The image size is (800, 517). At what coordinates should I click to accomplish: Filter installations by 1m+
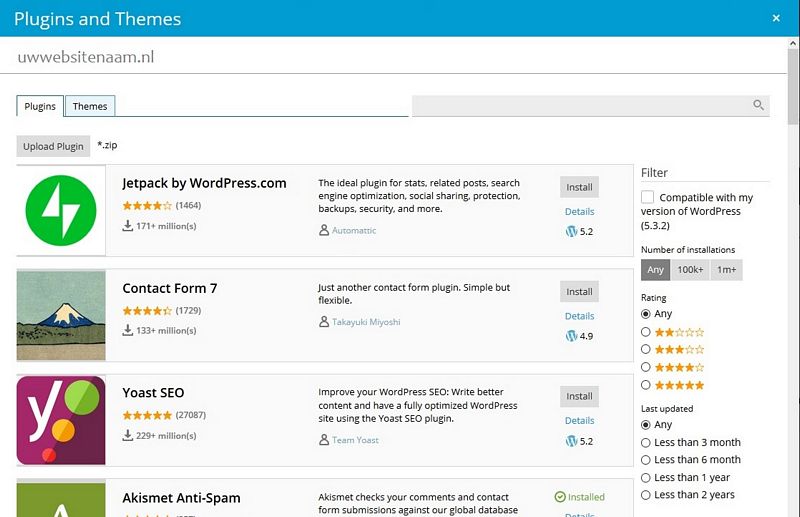727,269
